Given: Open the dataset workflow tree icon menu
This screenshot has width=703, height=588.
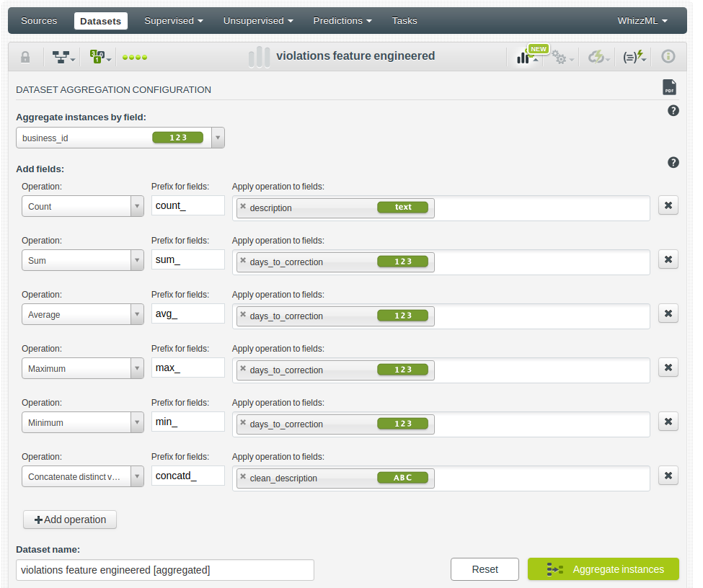Looking at the screenshot, I should click(63, 57).
